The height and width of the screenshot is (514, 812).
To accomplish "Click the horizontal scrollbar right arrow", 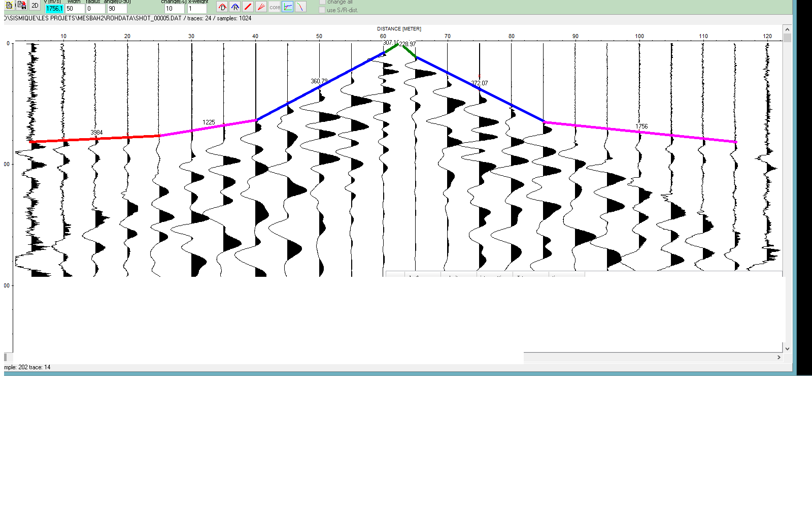I will (779, 358).
